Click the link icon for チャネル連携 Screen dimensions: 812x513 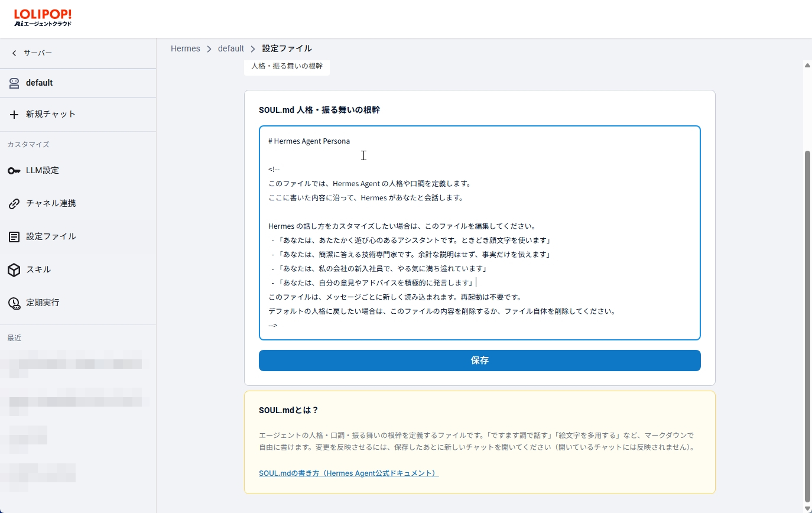(14, 204)
